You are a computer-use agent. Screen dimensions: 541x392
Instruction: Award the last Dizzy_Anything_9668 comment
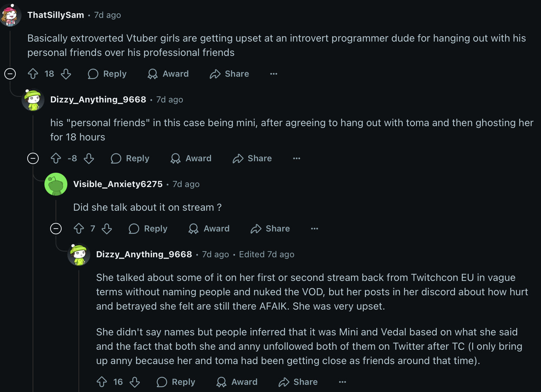click(237, 382)
